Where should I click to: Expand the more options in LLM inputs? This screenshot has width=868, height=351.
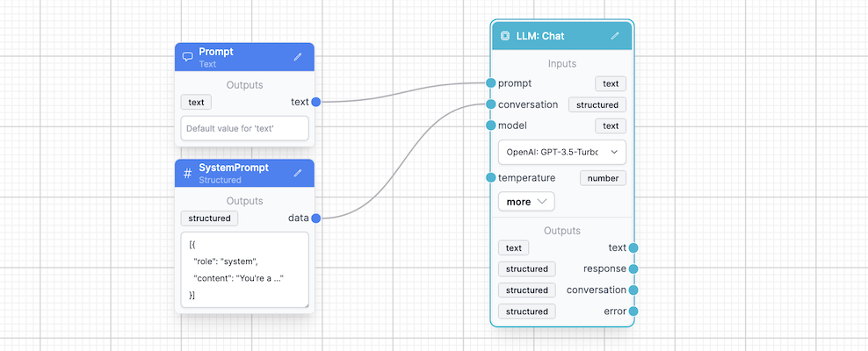(526, 202)
